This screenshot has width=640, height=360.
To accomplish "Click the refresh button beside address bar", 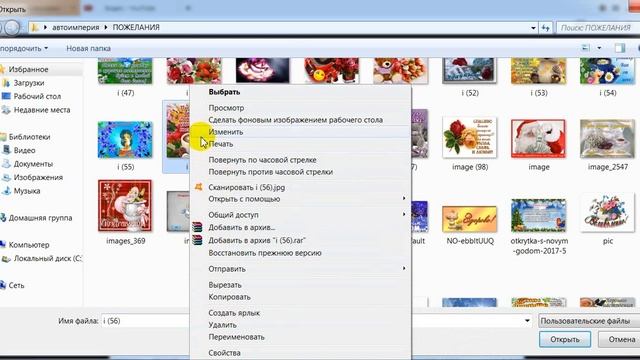I will click(545, 28).
